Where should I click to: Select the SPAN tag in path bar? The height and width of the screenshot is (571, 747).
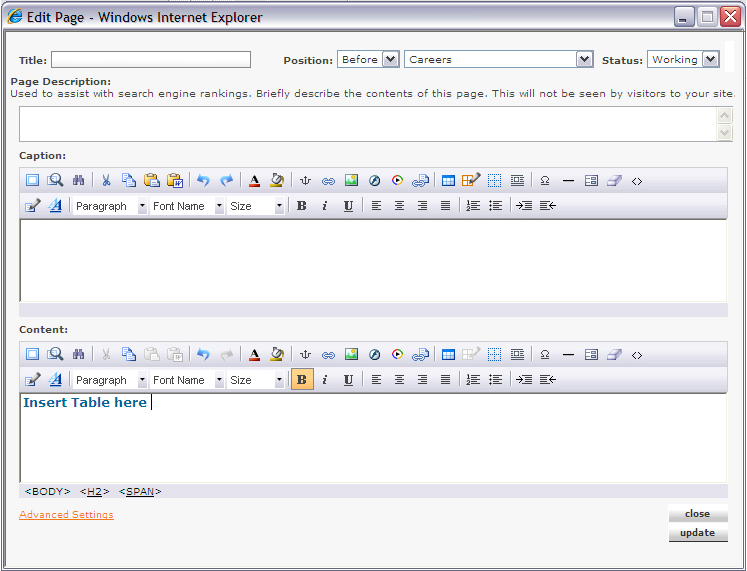tap(140, 491)
